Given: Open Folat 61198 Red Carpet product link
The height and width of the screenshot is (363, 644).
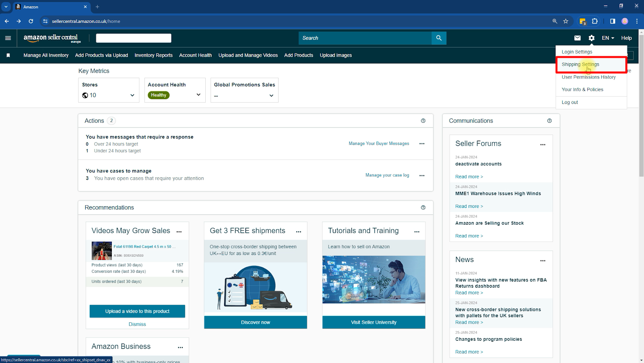Looking at the screenshot, I should 144,247.
